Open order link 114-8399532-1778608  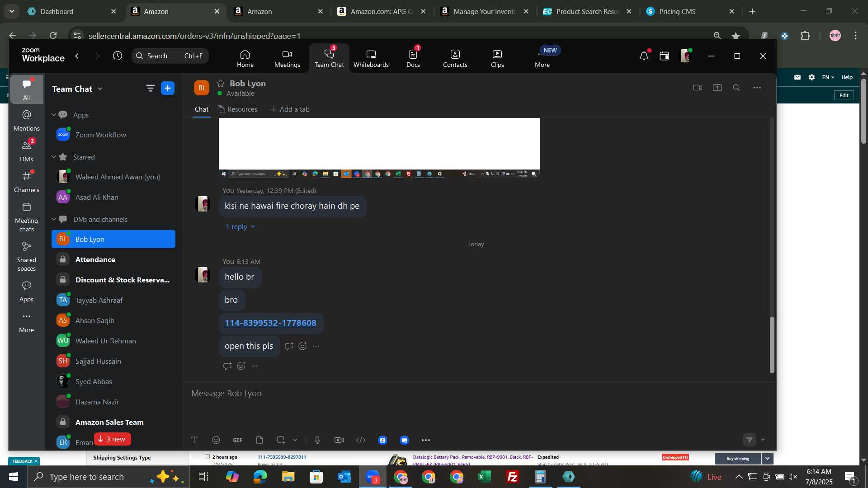click(x=270, y=323)
